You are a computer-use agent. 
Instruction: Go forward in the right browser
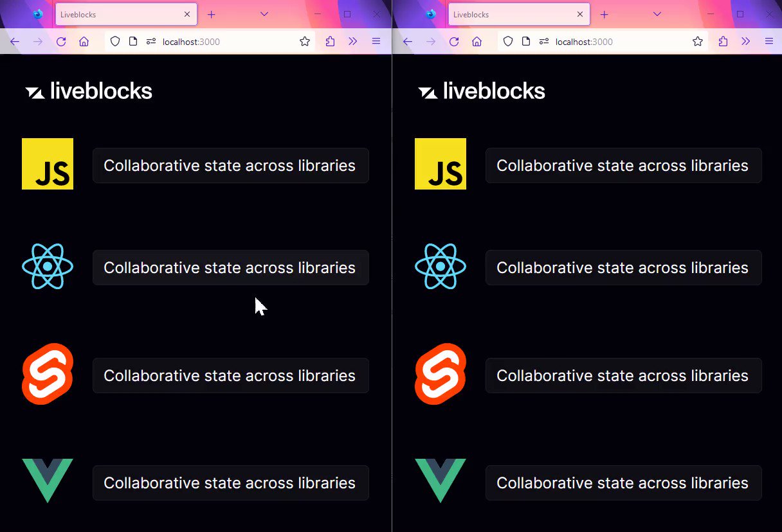pyautogui.click(x=431, y=42)
